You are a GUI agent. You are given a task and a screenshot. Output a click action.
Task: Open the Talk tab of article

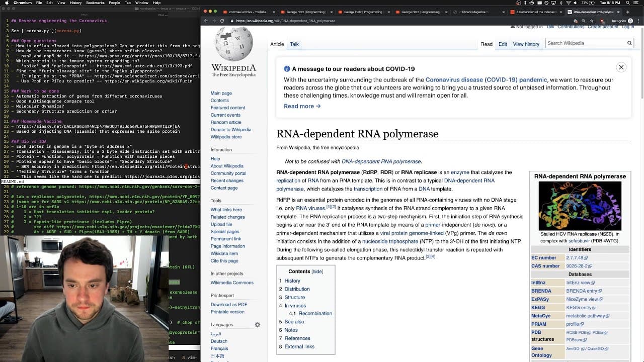pos(294,44)
